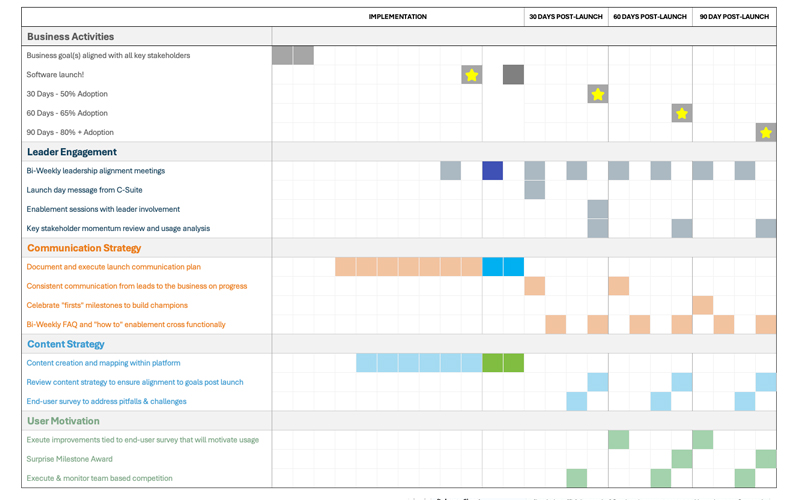This screenshot has height=500, width=800.
Task: Select Surprise Milestone Award block under 60 Days Post-Launch
Action: [x=682, y=459]
